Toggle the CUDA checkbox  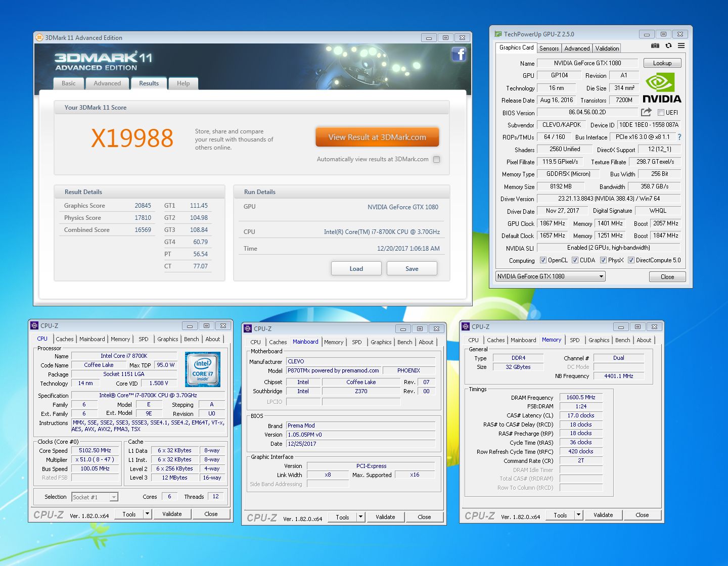[575, 260]
